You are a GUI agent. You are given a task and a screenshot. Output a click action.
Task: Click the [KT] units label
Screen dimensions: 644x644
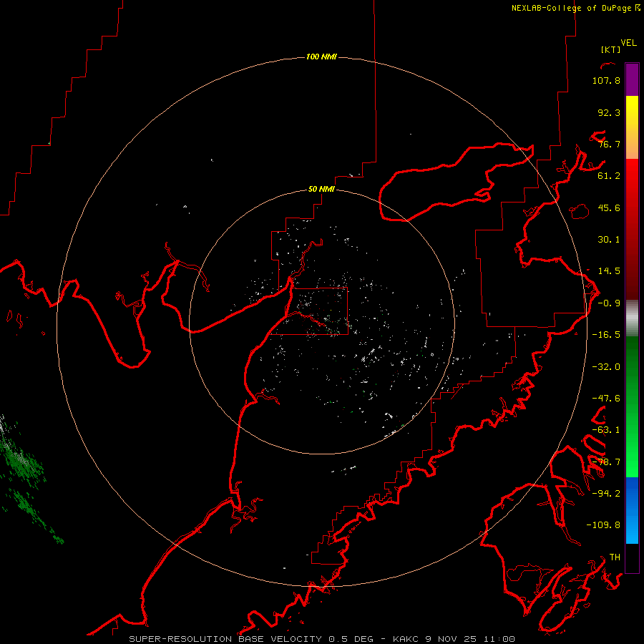pos(611,49)
